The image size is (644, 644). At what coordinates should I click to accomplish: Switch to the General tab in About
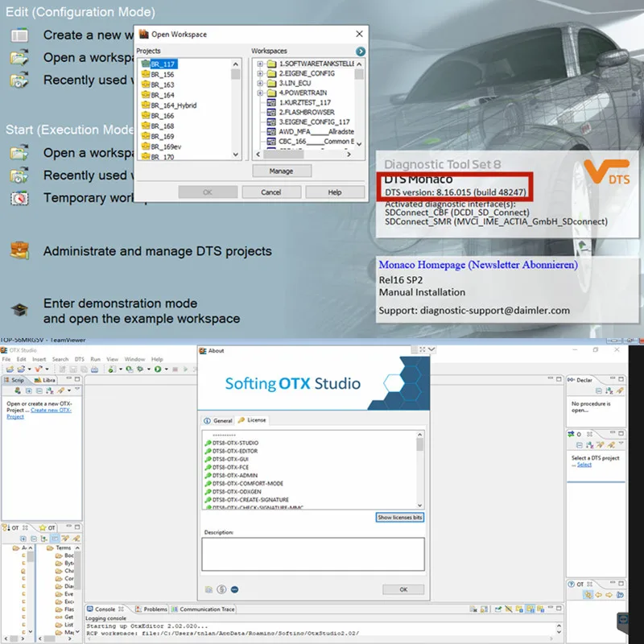218,420
